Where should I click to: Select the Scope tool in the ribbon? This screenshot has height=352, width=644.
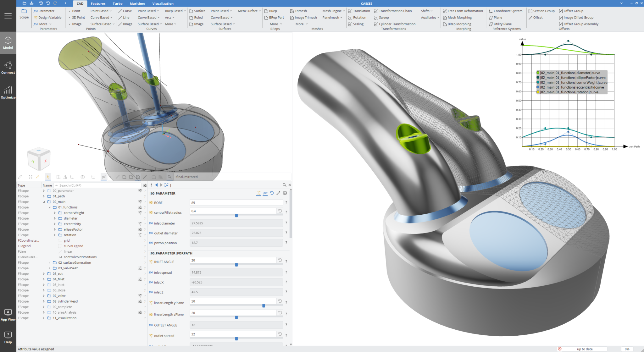click(x=24, y=14)
